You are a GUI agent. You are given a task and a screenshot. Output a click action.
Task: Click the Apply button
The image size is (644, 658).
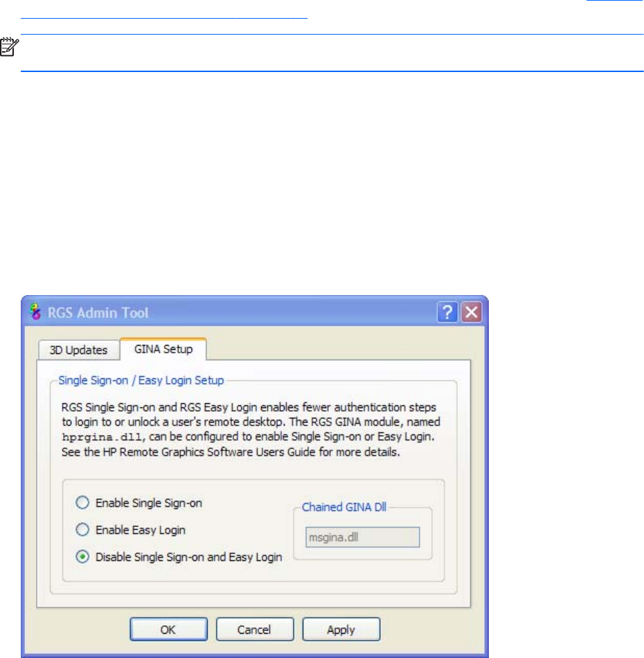341,630
